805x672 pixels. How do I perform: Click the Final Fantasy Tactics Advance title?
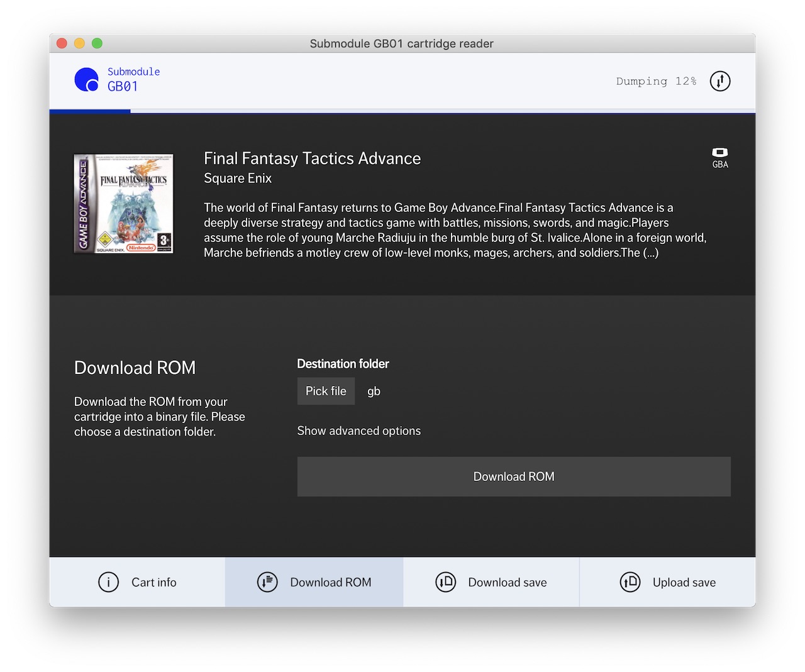click(x=313, y=158)
